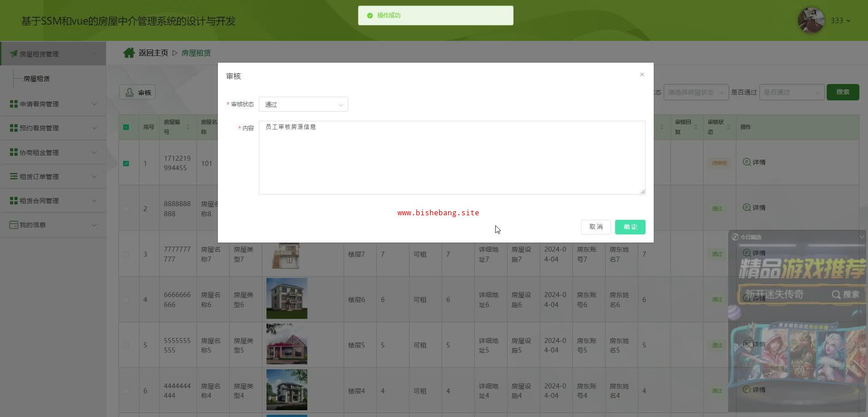
Task: Check the checkbox for row 3
Action: point(126,254)
